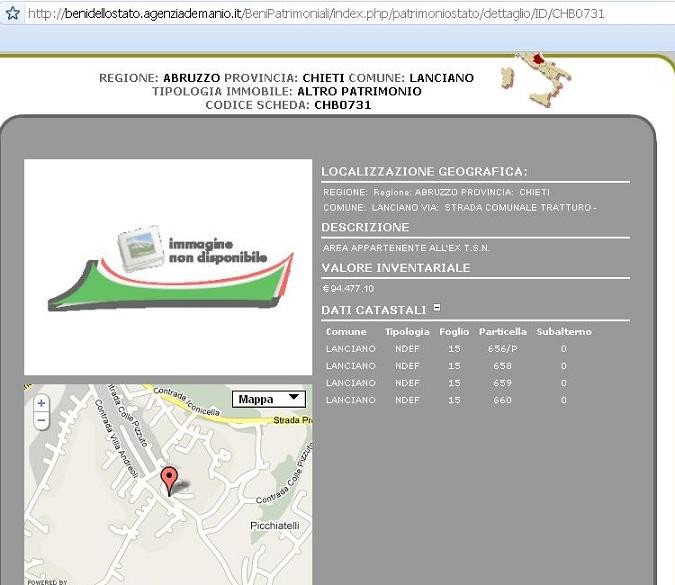Screen dimensions: 675x585
Task: Open the Mappa map type dropdown
Action: 268,399
